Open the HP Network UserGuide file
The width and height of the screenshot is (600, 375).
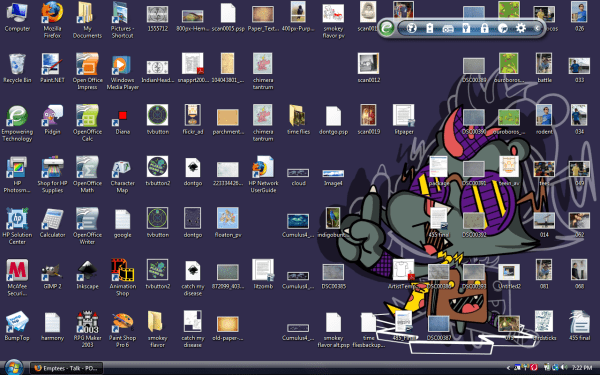pyautogui.click(x=263, y=175)
